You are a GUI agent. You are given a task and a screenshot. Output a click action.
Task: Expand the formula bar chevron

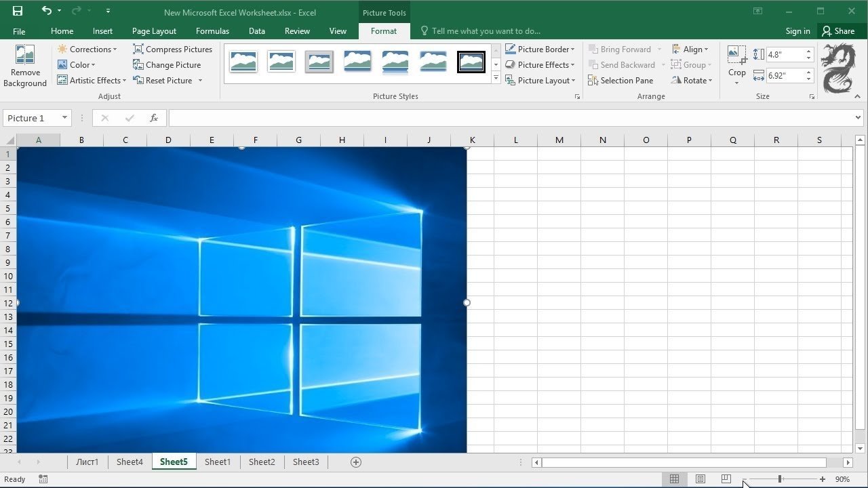coord(859,118)
